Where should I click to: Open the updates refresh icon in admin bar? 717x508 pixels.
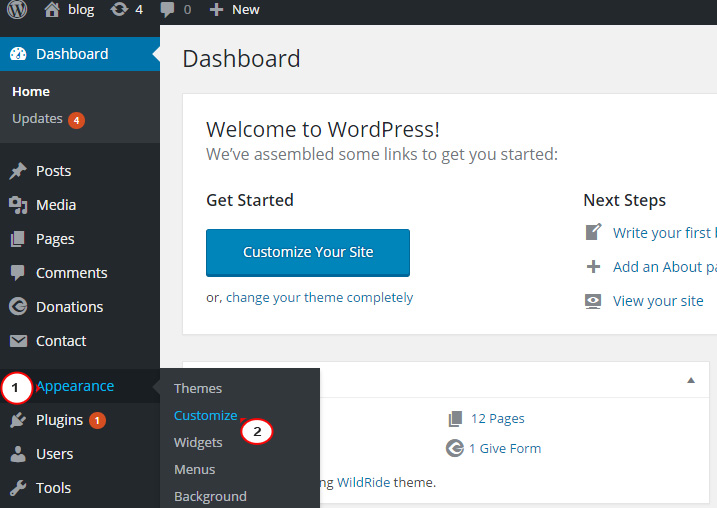tap(119, 9)
